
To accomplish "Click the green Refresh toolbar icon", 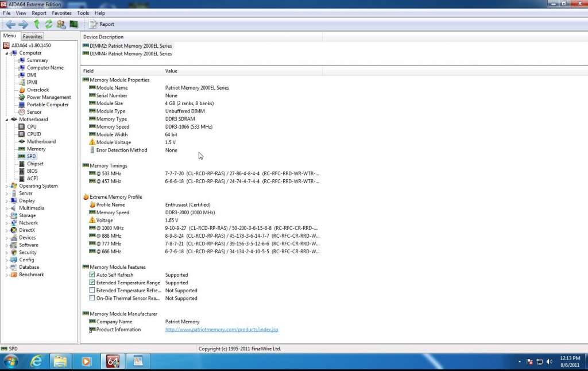I will point(49,24).
